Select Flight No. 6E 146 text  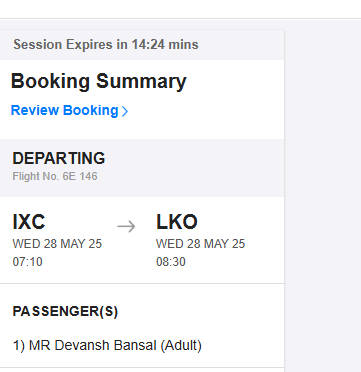coord(55,176)
